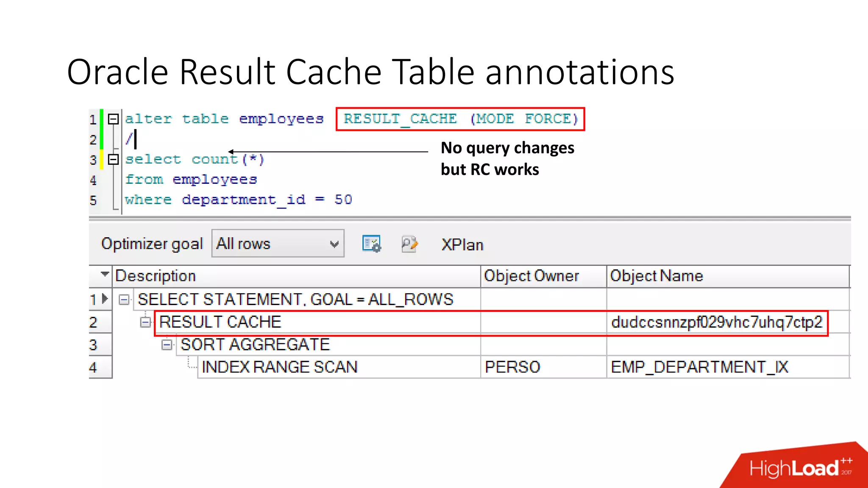Click the EMP_DEPARTMENT_IX object name cell
This screenshot has height=488, width=868.
click(728, 367)
